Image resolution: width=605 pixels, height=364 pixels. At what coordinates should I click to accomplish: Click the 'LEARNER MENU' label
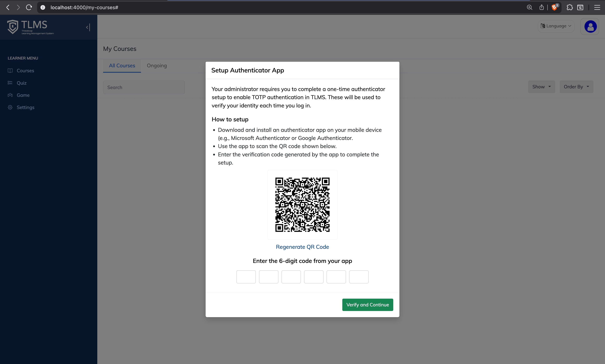coord(23,58)
